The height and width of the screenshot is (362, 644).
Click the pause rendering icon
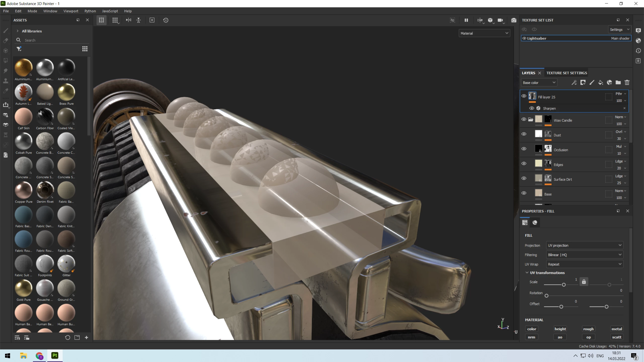point(466,20)
